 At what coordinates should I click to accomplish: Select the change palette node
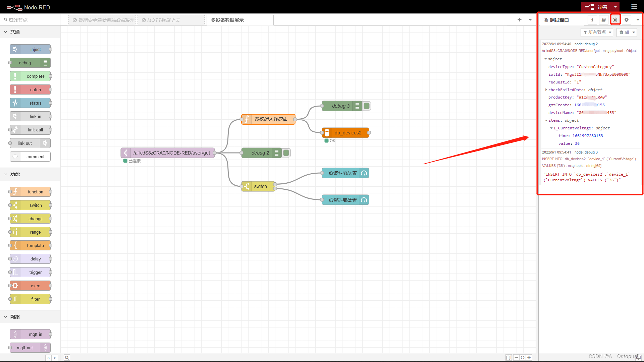point(30,219)
